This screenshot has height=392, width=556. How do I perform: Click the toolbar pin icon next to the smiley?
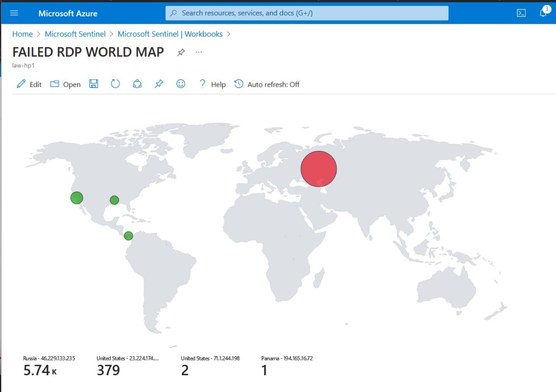point(159,84)
